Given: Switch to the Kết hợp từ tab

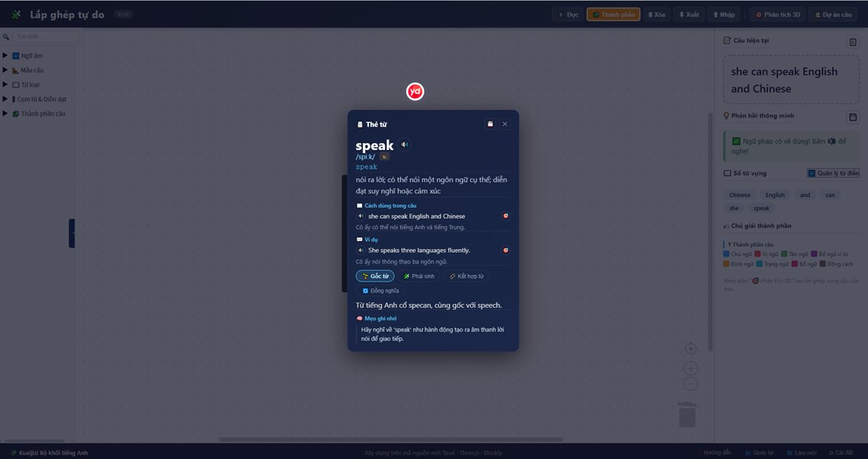Looking at the screenshot, I should [x=466, y=276].
